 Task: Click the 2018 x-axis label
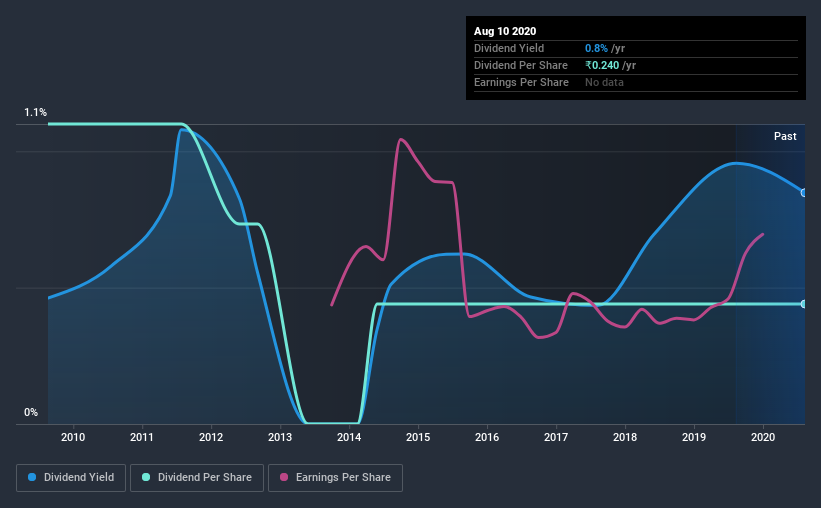pyautogui.click(x=625, y=437)
